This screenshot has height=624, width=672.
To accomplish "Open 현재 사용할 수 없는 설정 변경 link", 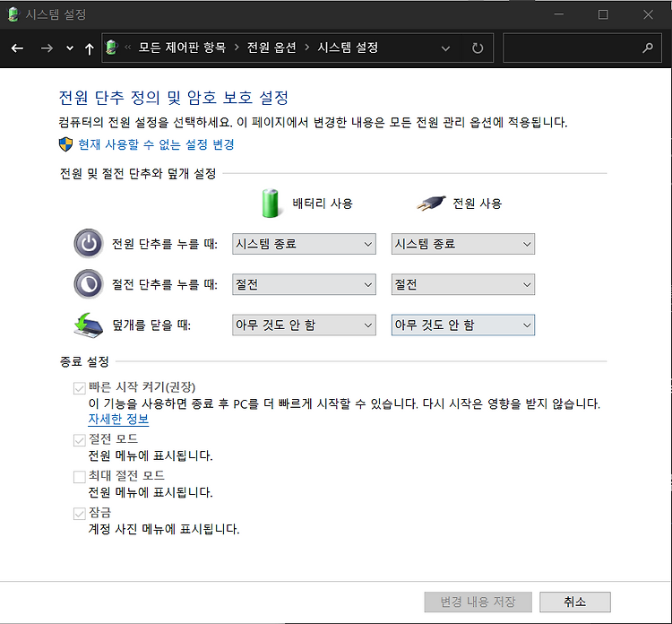I will [x=156, y=144].
